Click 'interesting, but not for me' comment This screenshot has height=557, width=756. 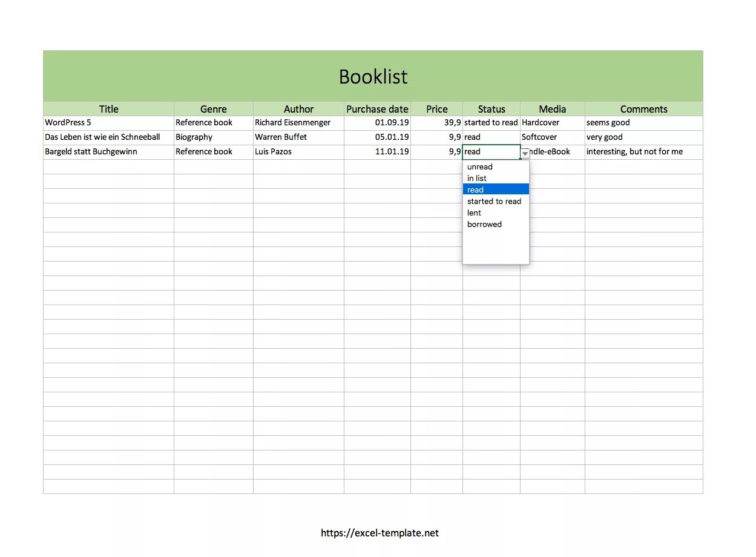(x=644, y=152)
